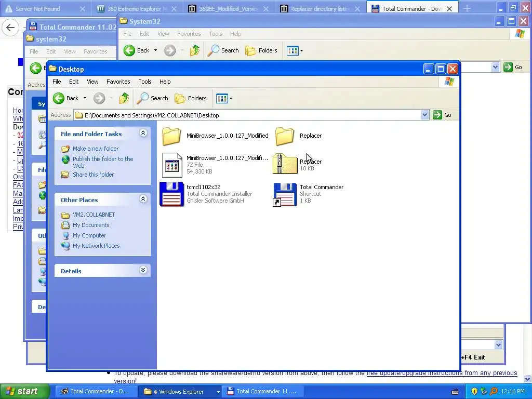Click Make a new folder link

pos(96,149)
